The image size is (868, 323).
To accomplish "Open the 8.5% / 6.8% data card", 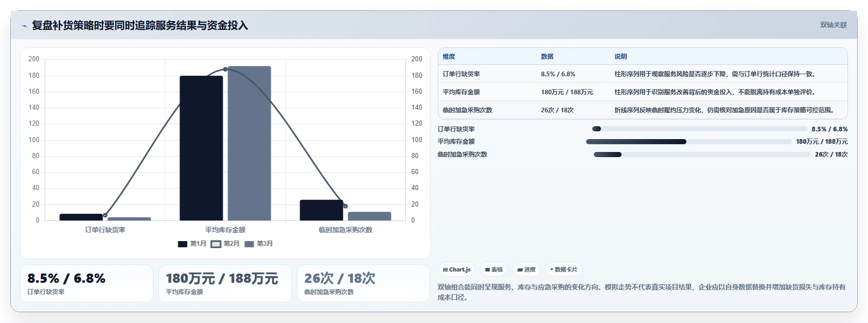I will [x=86, y=283].
